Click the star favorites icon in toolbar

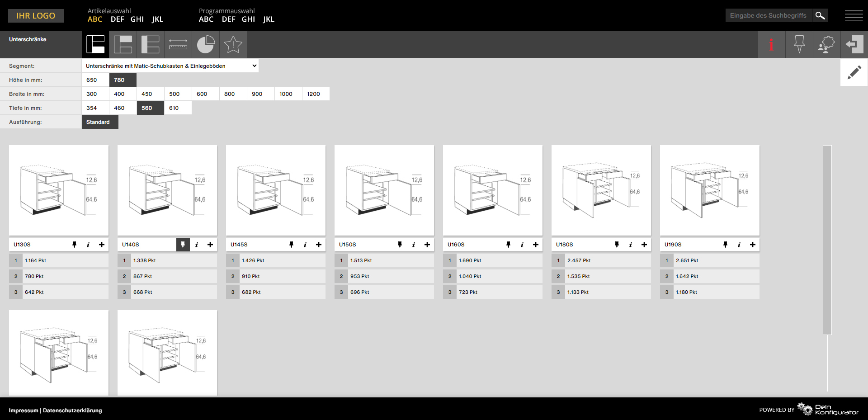233,44
